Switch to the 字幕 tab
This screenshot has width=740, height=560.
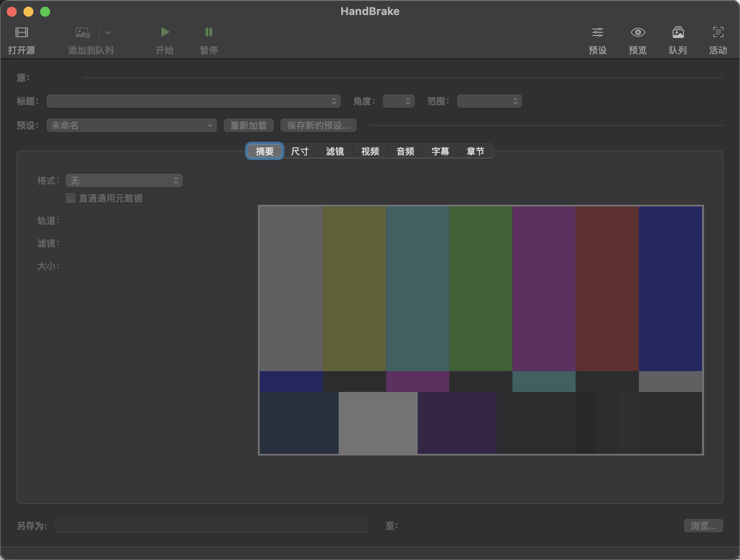click(440, 151)
